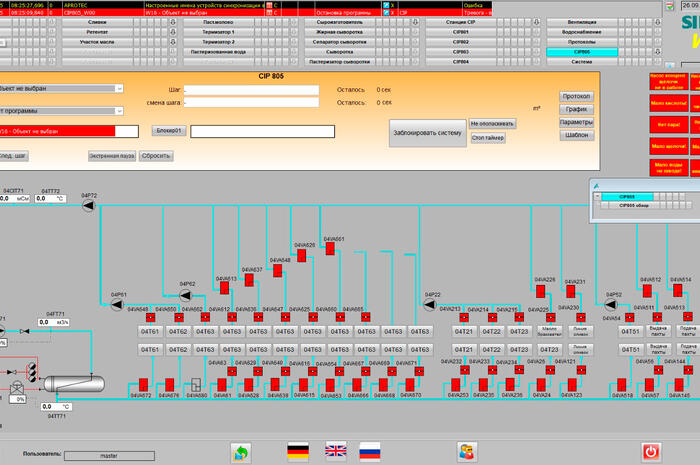Open valve 04VA637 faceplate
The image size is (700, 465).
pos(249,280)
